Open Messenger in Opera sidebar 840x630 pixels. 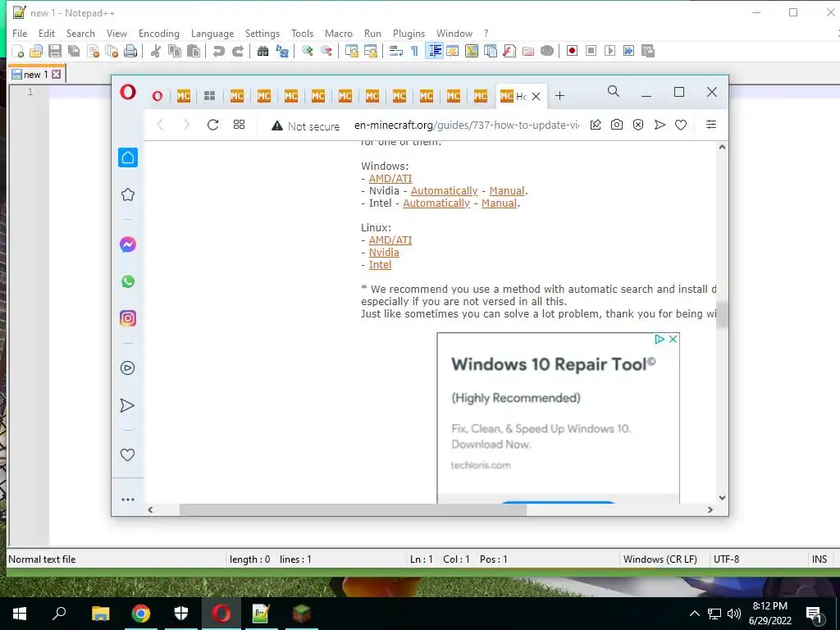(x=127, y=244)
